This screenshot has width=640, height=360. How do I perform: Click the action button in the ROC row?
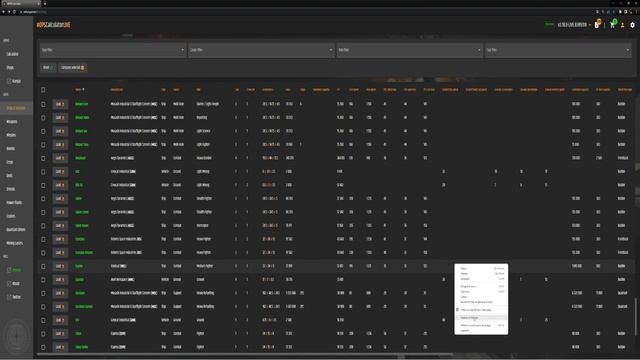click(x=60, y=171)
